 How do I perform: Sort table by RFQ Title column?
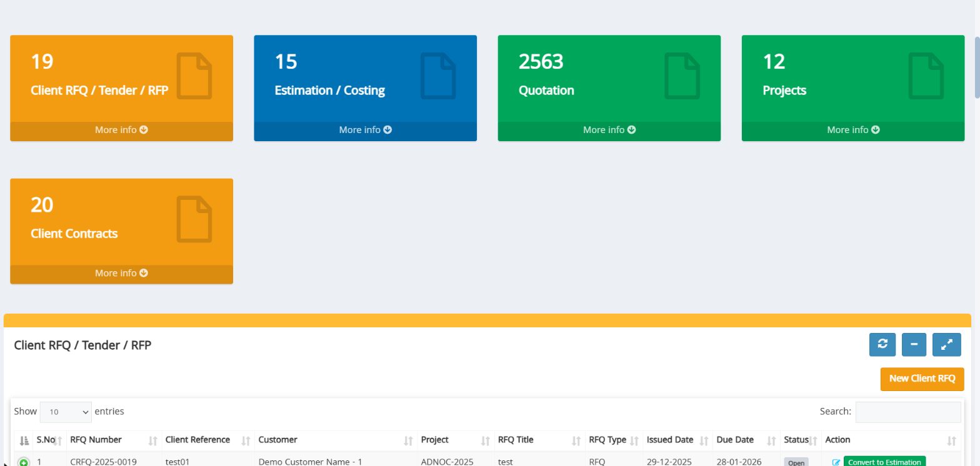pyautogui.click(x=539, y=440)
